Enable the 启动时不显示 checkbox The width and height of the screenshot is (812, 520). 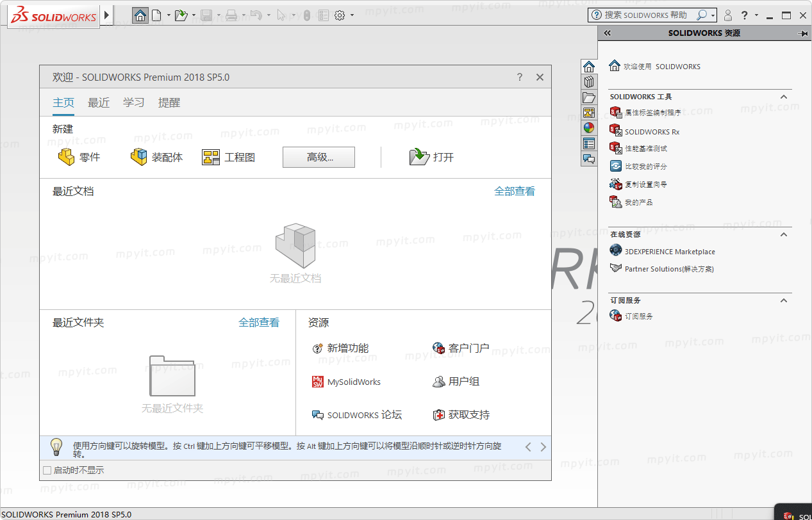point(47,470)
